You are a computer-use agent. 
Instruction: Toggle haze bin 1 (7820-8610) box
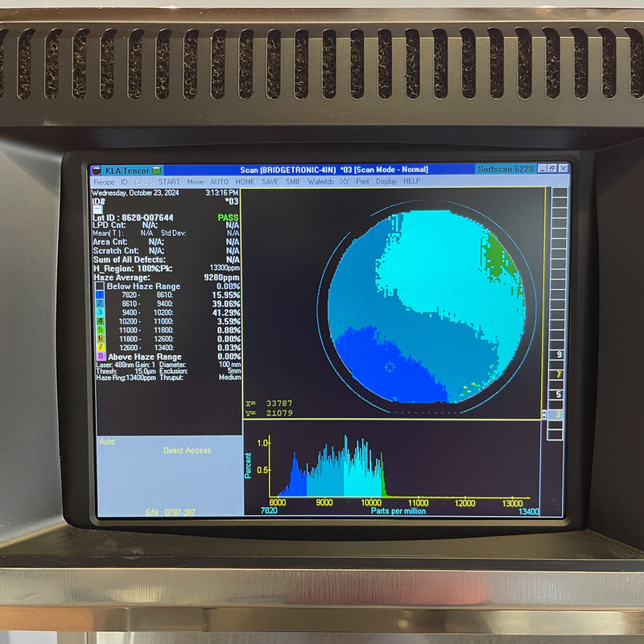tap(100, 295)
